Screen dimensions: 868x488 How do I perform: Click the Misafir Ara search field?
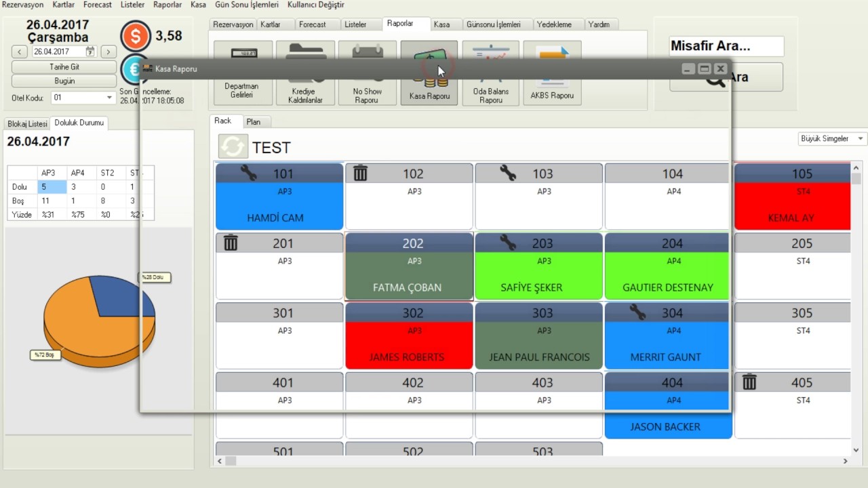726,47
